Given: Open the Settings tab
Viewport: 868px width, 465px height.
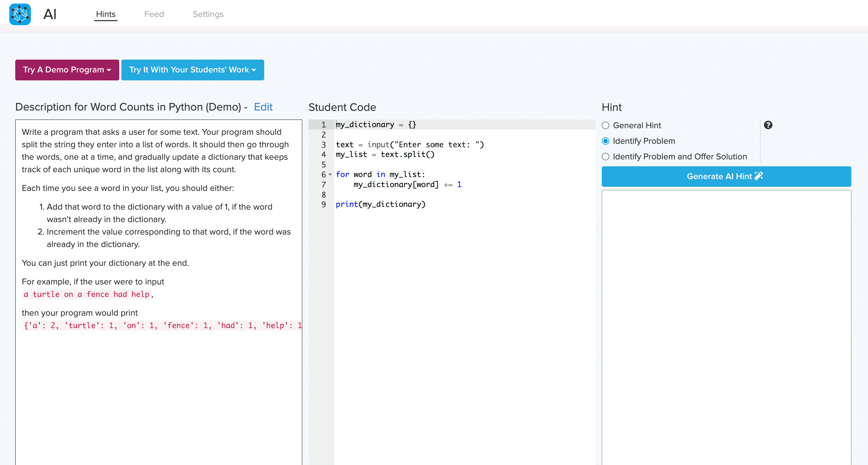Looking at the screenshot, I should point(208,14).
